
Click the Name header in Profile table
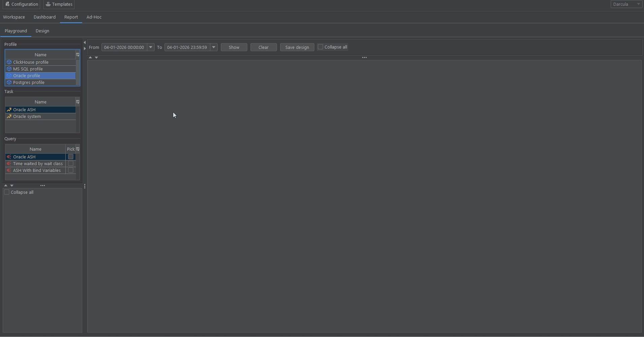coord(40,55)
